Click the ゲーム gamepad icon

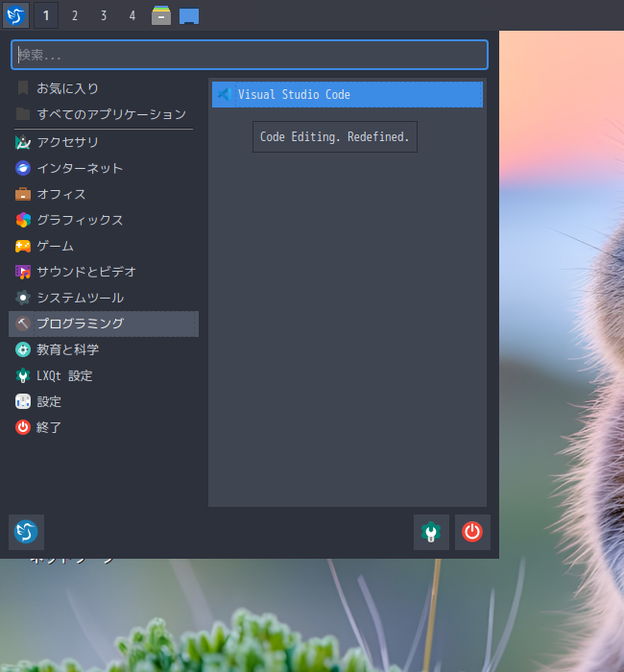[x=23, y=246]
